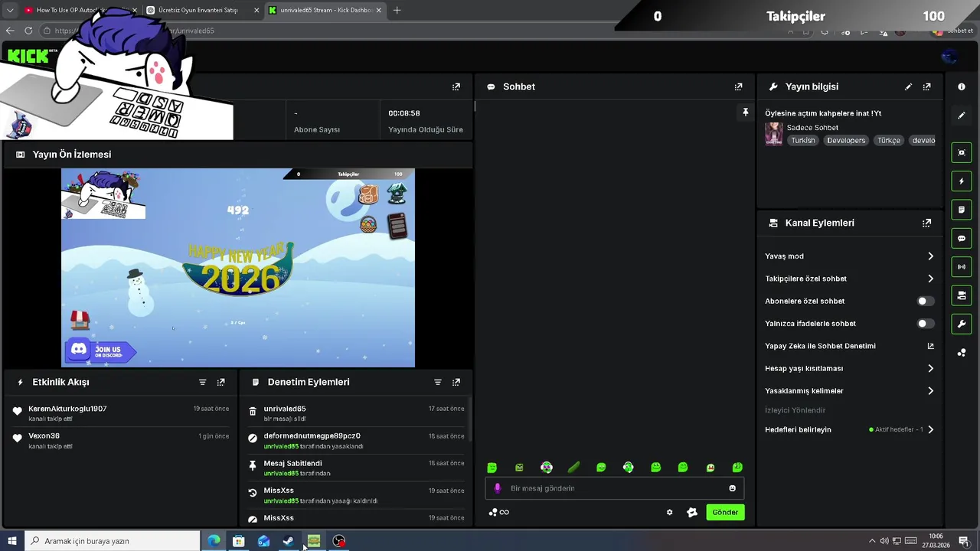Click the stream preview video
The height and width of the screenshot is (551, 980).
238,268
